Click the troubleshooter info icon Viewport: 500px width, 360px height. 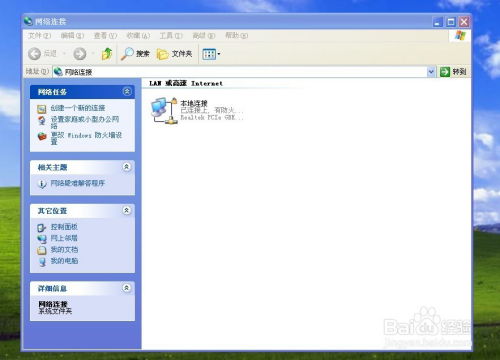coord(42,184)
